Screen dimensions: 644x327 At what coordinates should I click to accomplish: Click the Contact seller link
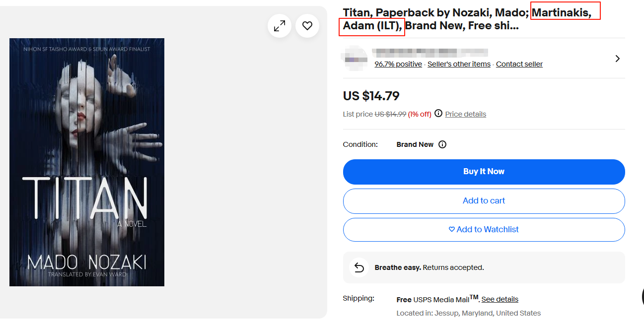tap(519, 64)
